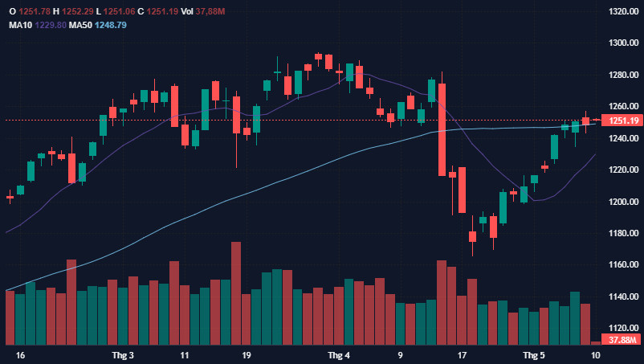Click the Close price value 1251.19 in header

point(162,11)
